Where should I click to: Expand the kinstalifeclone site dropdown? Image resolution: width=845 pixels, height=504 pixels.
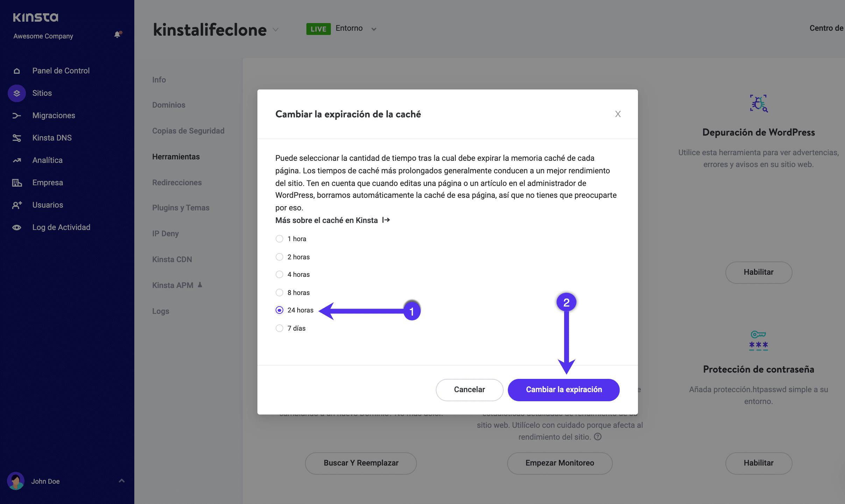276,30
